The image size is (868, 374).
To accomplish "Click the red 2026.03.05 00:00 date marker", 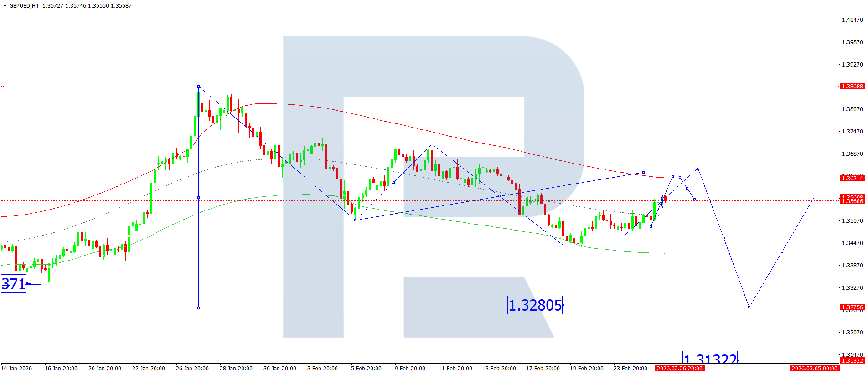I will tap(814, 368).
